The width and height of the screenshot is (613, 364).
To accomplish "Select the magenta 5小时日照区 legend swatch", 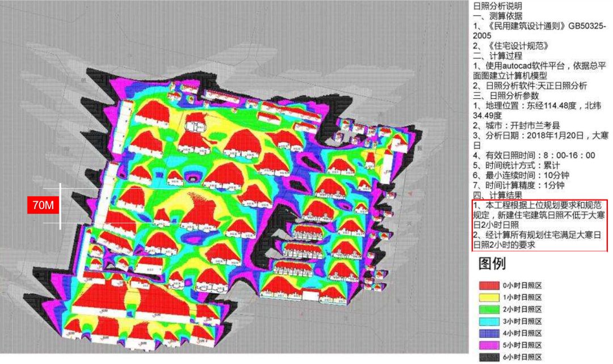I will tap(489, 345).
